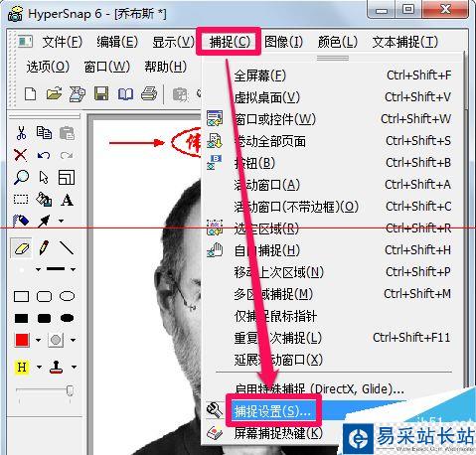Select the Eraser tool

(x=22, y=248)
